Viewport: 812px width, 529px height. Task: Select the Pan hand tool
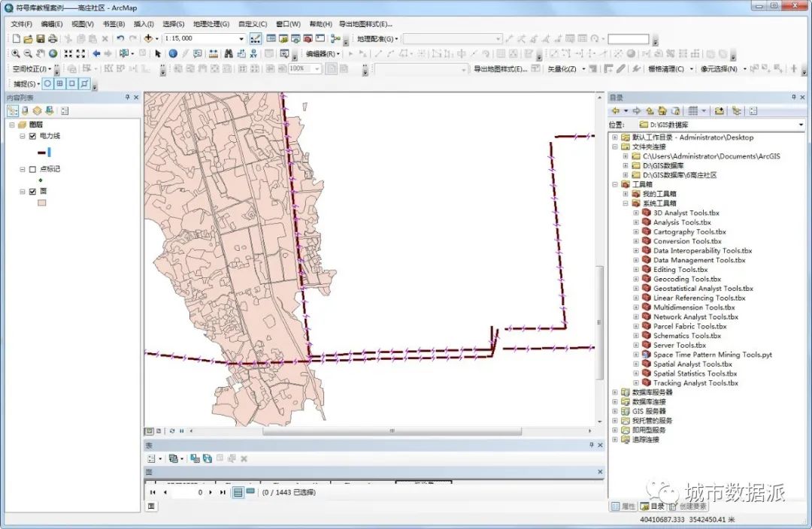tap(41, 53)
